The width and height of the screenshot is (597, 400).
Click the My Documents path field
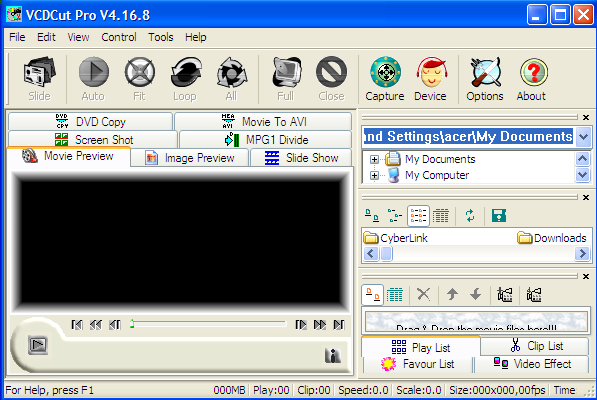(x=468, y=137)
